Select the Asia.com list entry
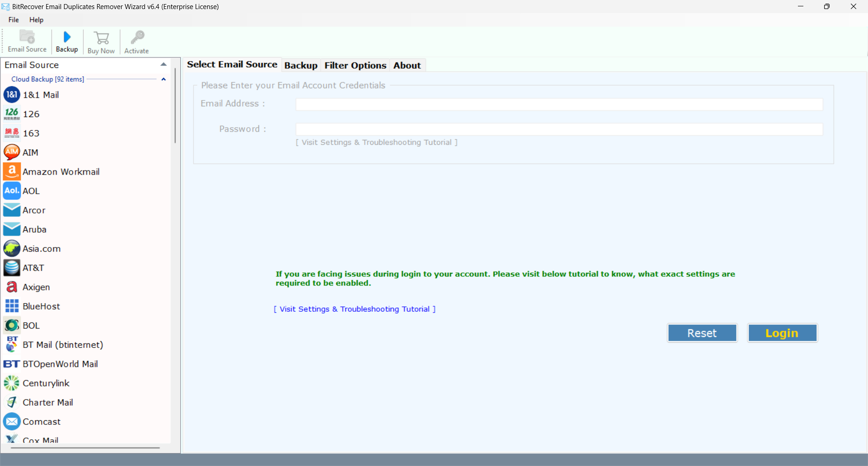This screenshot has width=868, height=466. (42, 249)
